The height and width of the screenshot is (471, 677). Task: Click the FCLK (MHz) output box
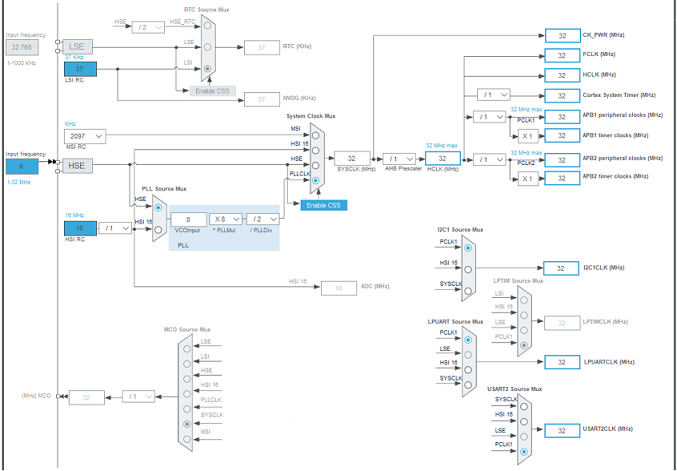point(562,56)
